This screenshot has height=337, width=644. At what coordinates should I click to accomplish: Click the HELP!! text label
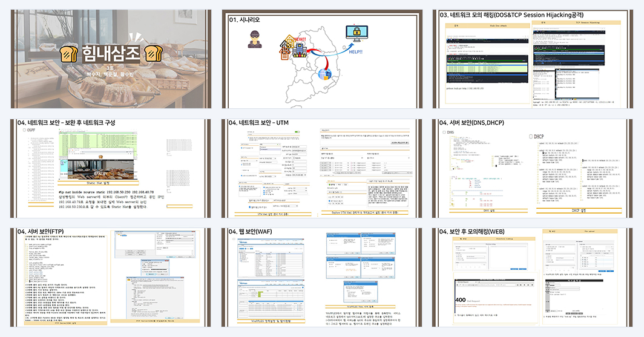(x=356, y=52)
